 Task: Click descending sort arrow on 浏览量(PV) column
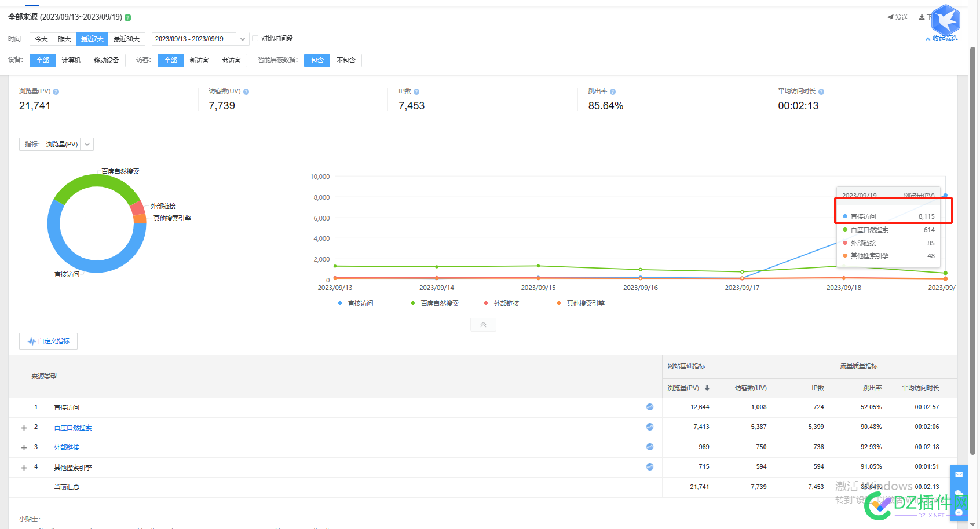[707, 388]
